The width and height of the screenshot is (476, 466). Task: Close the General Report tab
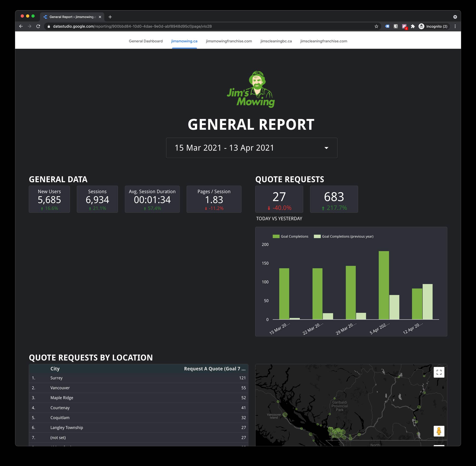tap(100, 17)
